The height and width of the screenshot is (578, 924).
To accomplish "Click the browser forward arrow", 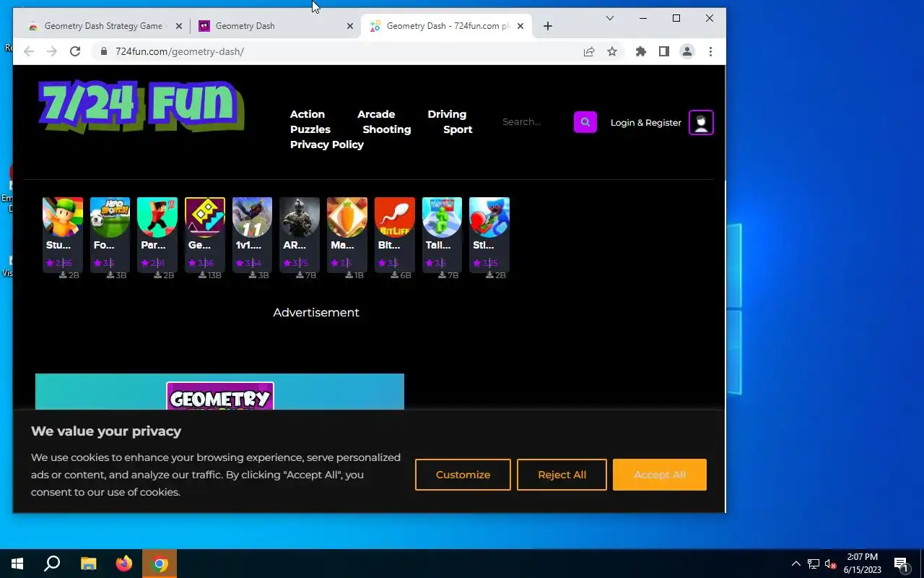I will tap(52, 51).
